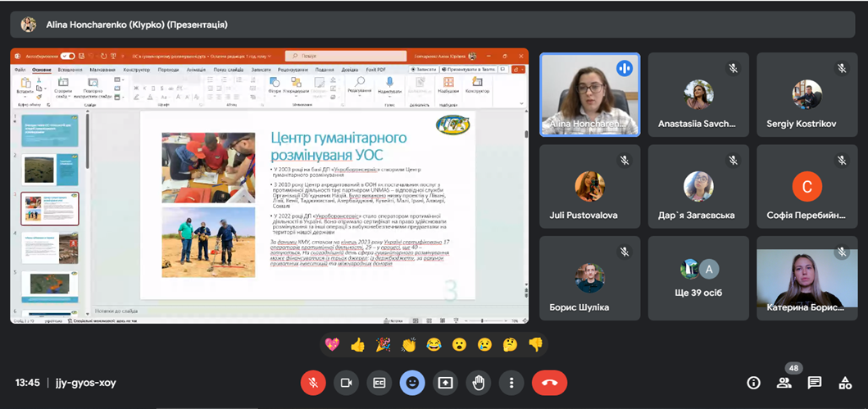Select the third slide thumbnail in presentation
Image resolution: width=868 pixels, height=409 pixels.
(50, 209)
